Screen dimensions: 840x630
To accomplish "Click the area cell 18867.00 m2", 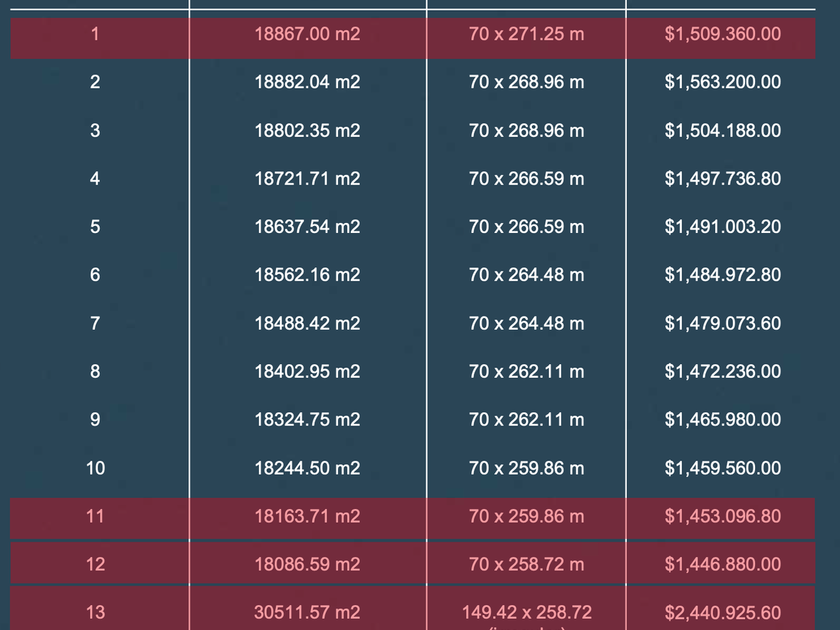I will pos(307,34).
